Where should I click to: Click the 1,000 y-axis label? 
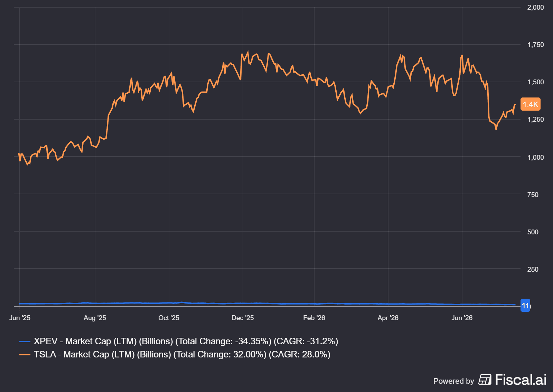click(x=535, y=157)
